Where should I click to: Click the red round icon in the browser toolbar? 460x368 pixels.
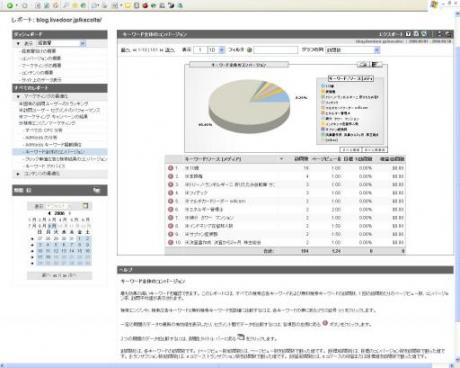click(145, 5)
